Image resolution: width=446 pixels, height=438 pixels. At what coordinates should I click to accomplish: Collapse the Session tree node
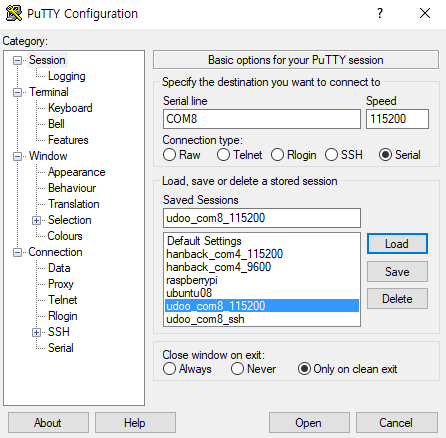(x=17, y=60)
